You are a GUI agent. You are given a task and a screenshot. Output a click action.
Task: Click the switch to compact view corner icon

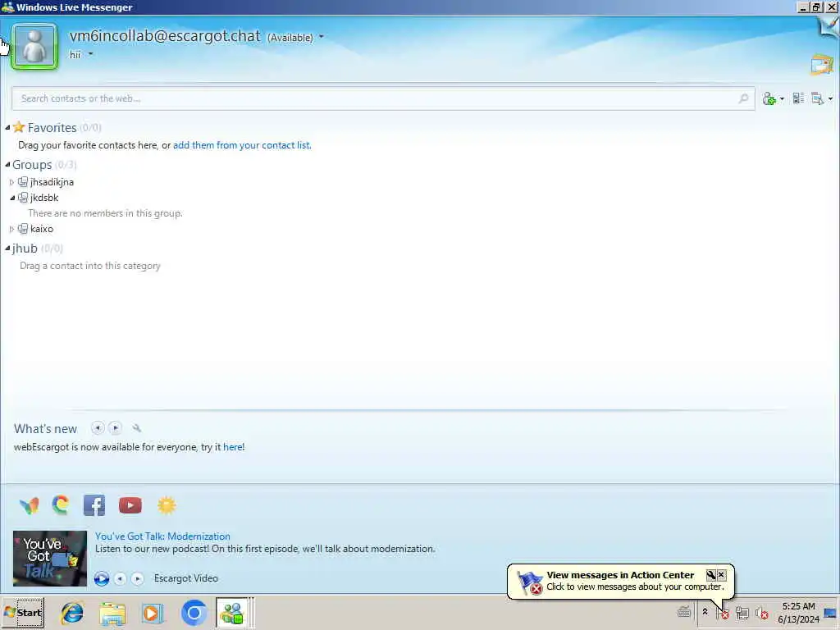click(829, 27)
